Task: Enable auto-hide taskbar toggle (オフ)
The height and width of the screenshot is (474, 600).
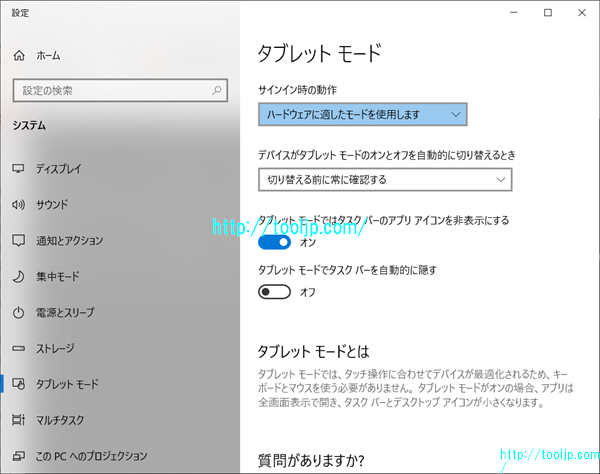Action: tap(274, 292)
